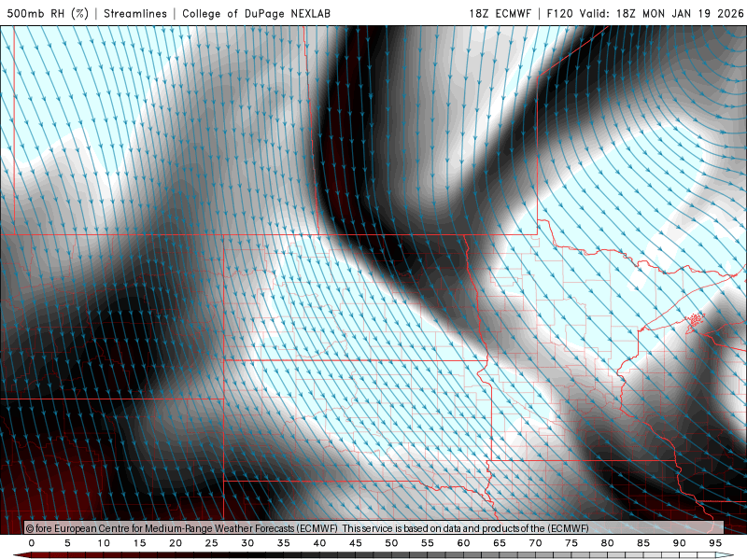Click the "80" label on the color scale

coord(608,543)
